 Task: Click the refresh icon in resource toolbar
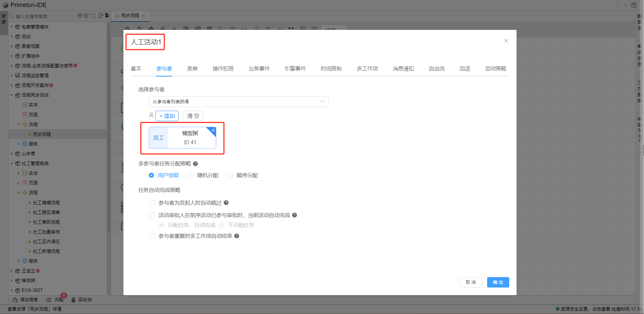coord(94,16)
